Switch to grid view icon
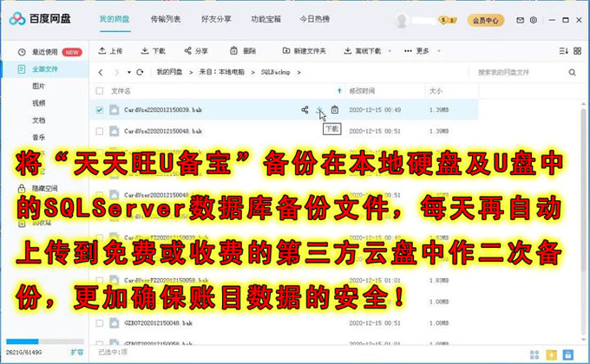 (577, 51)
